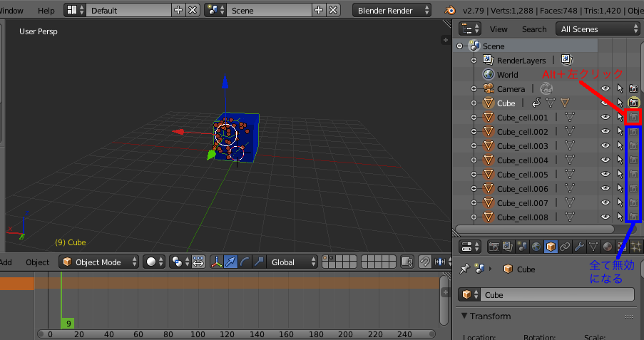Collapse the Scene tree node
The width and height of the screenshot is (644, 340).
[459, 46]
